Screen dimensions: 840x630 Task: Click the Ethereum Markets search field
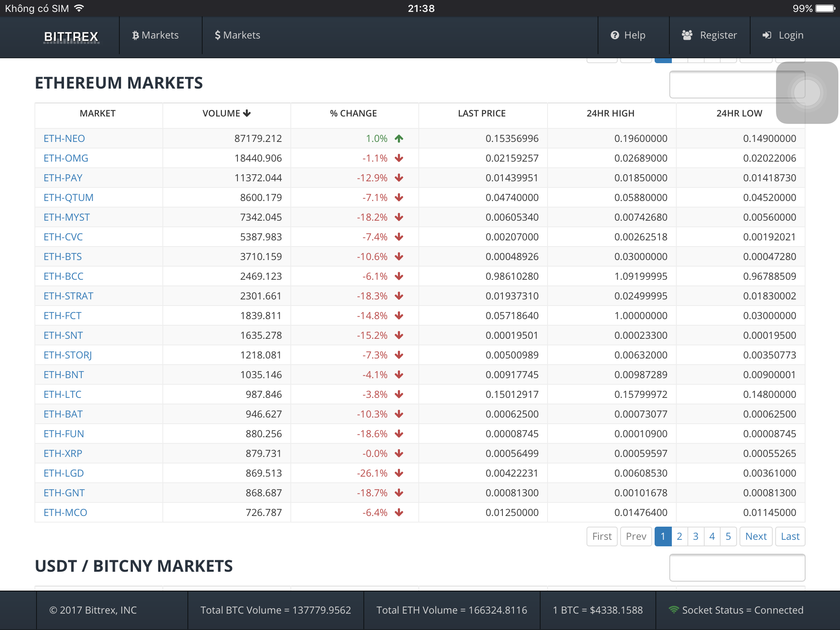click(737, 84)
